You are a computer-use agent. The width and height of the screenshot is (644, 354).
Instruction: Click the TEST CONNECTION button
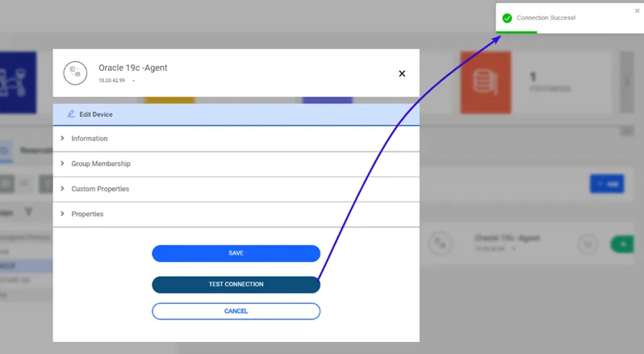click(236, 285)
